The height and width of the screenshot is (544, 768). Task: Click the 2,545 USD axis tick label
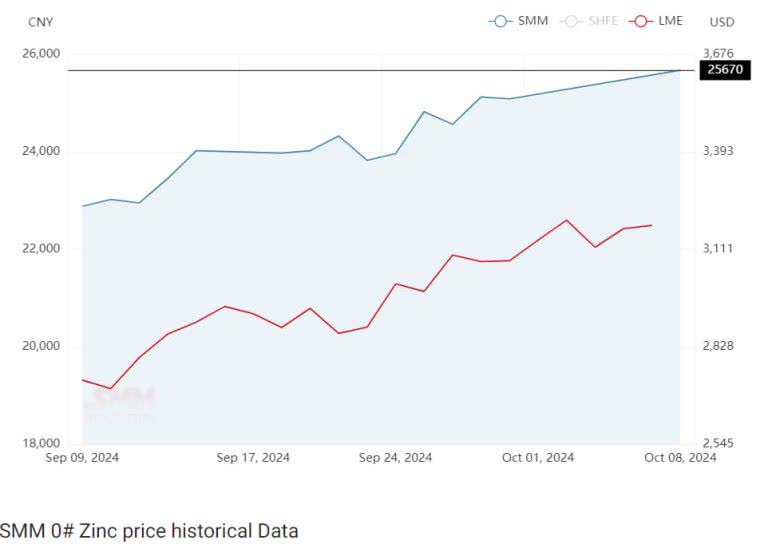[x=719, y=443]
